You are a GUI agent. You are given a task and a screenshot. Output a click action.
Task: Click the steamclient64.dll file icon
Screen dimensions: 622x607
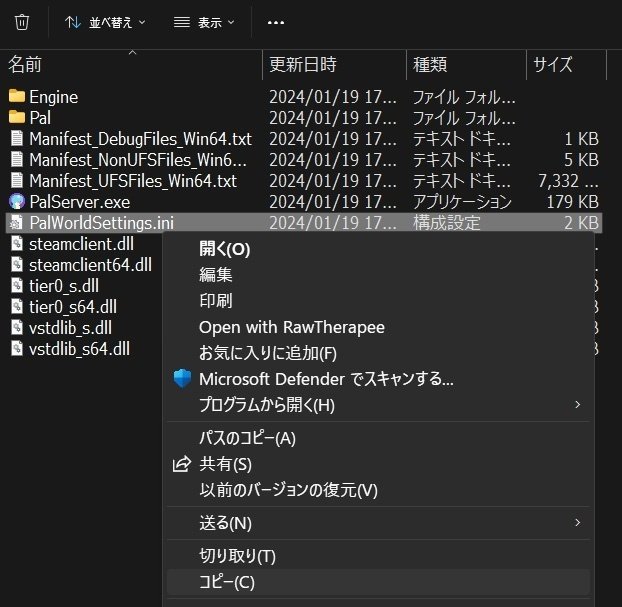coord(17,265)
